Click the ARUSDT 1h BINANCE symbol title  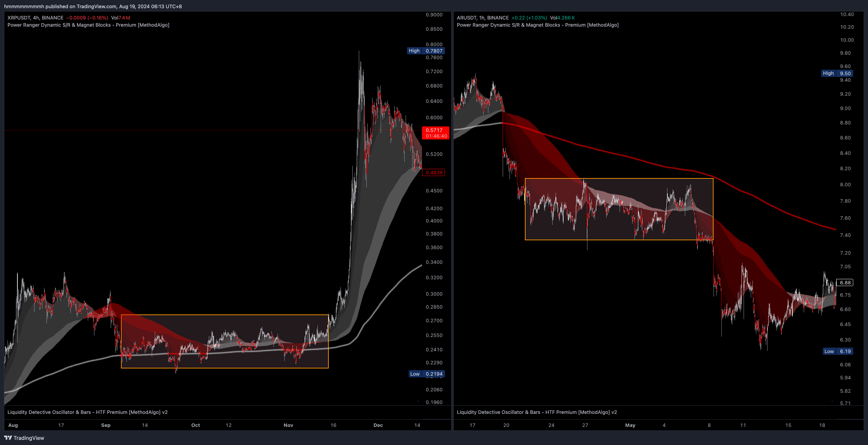(483, 18)
